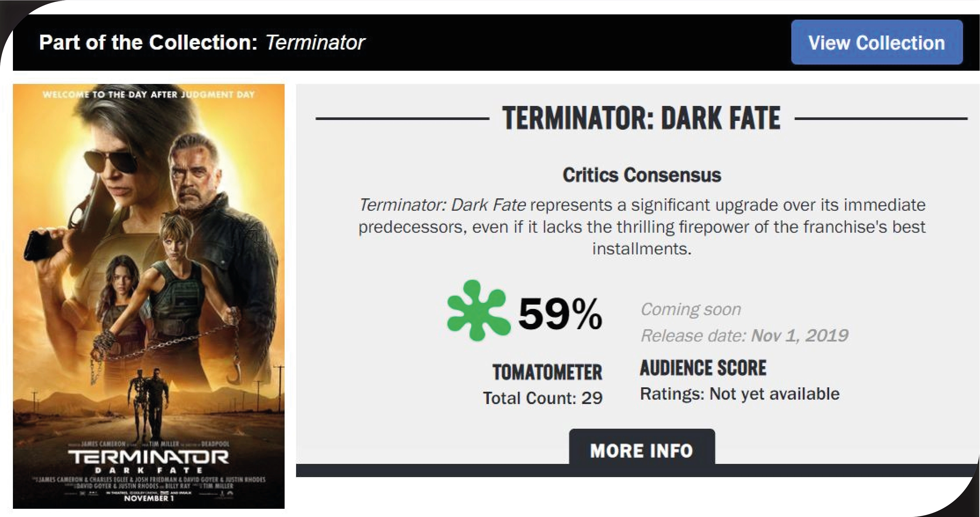This screenshot has width=980, height=517.
Task: Click the Coming soon label
Action: (691, 309)
